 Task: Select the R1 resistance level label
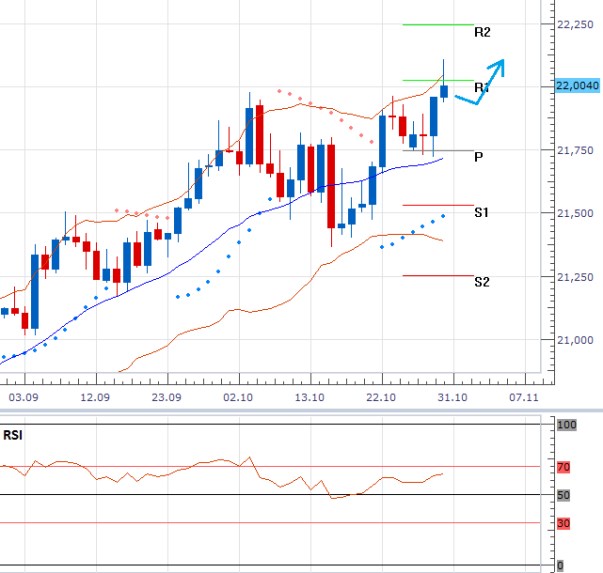point(481,87)
